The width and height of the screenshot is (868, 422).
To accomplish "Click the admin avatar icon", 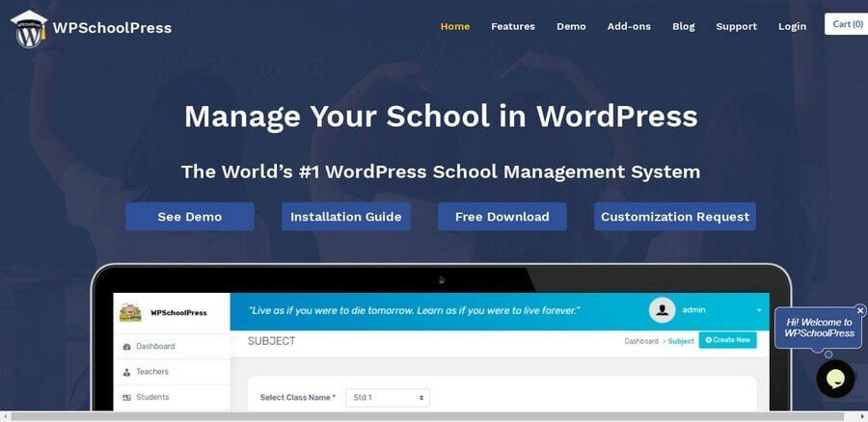I will click(x=662, y=310).
